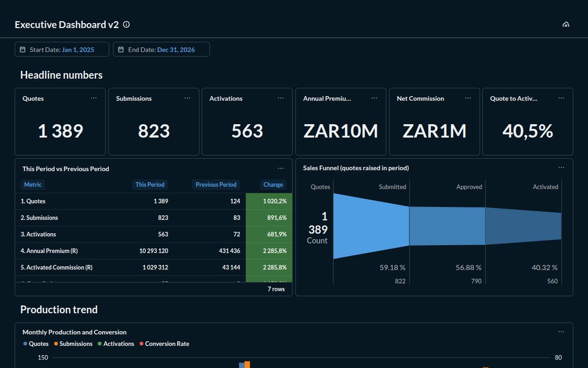Click the Approved funnel stage segment

pyautogui.click(x=447, y=226)
